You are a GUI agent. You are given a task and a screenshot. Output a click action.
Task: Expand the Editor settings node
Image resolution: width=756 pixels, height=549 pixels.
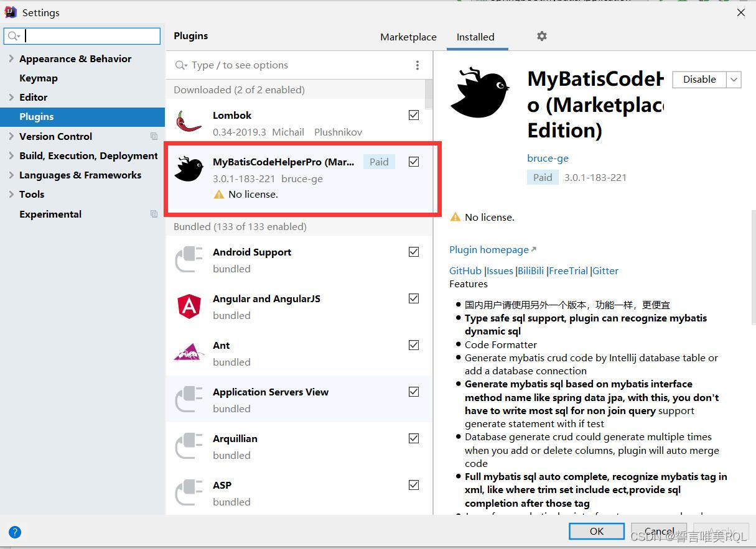[11, 97]
